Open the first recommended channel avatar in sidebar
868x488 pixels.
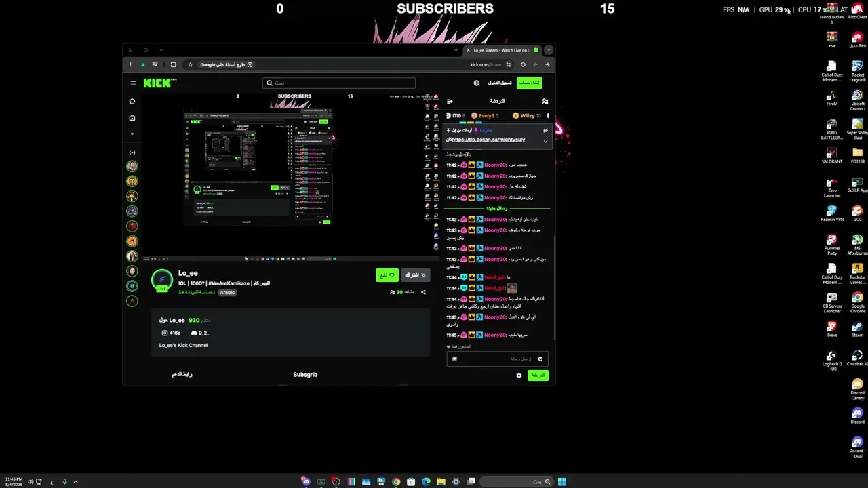pos(132,166)
